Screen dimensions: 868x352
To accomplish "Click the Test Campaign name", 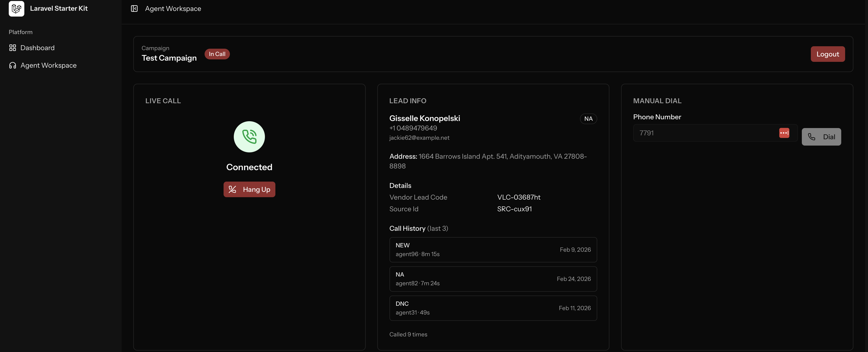I will click(169, 58).
